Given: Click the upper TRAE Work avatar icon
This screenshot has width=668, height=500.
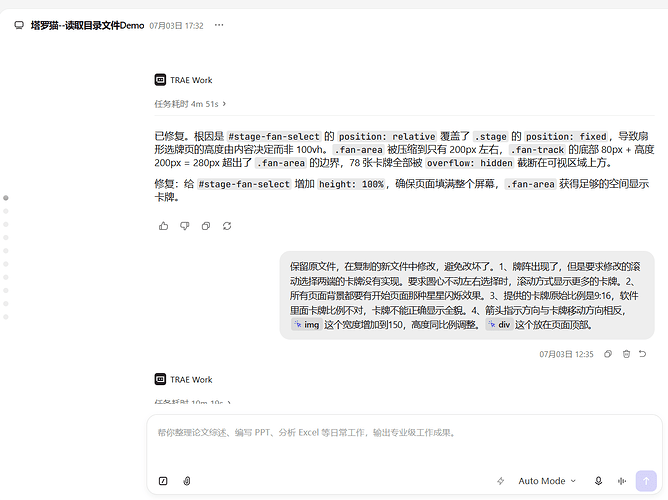Looking at the screenshot, I should (x=160, y=80).
